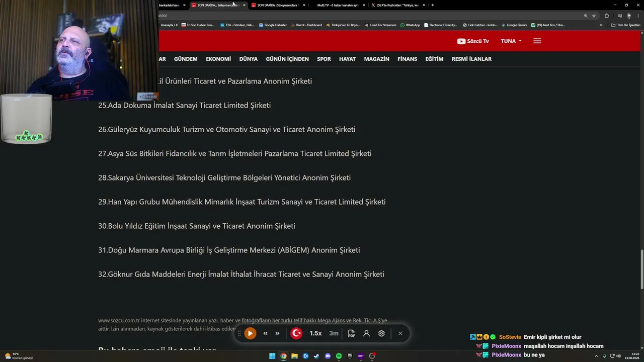Open a new browser tab
Screen dimensions: 644x362
[x=433, y=5]
